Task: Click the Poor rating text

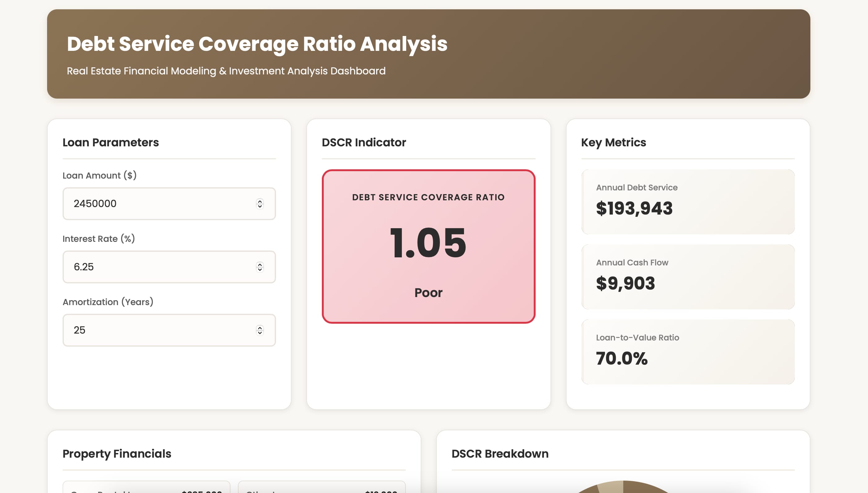Action: point(428,293)
